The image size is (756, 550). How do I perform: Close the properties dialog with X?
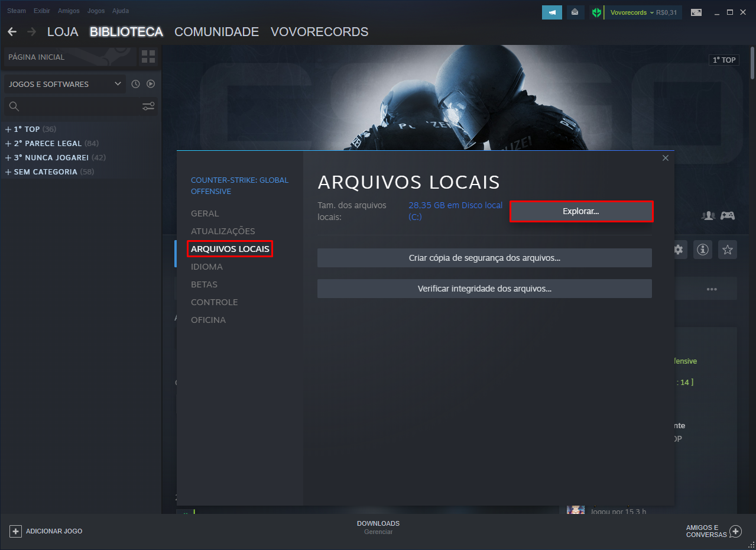pyautogui.click(x=666, y=158)
